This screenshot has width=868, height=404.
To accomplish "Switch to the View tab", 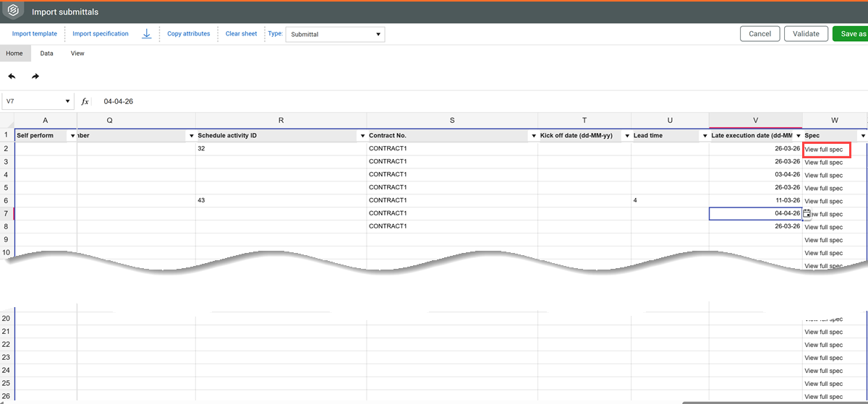I will coord(77,53).
